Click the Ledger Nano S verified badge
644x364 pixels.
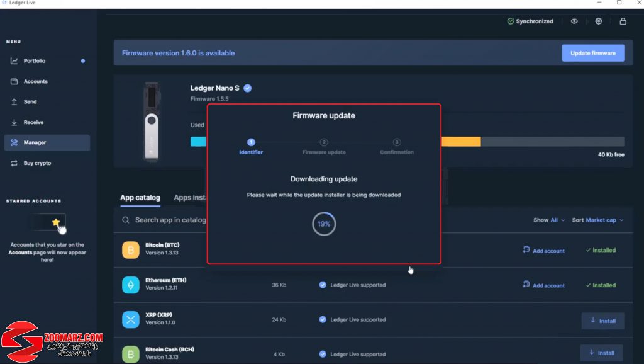point(248,88)
